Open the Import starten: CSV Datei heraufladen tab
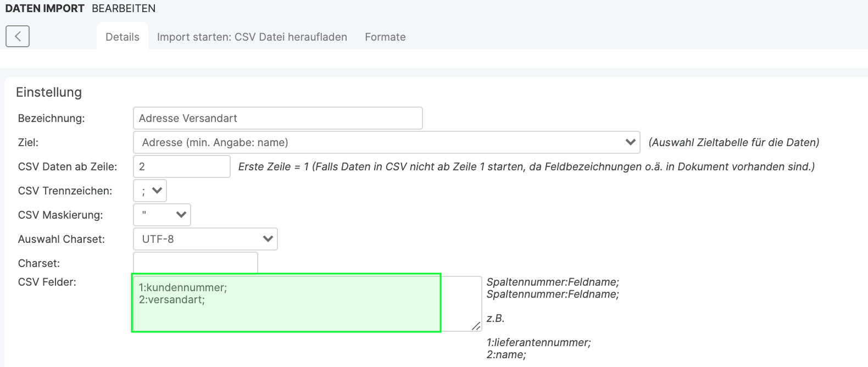This screenshot has width=868, height=367. point(252,37)
